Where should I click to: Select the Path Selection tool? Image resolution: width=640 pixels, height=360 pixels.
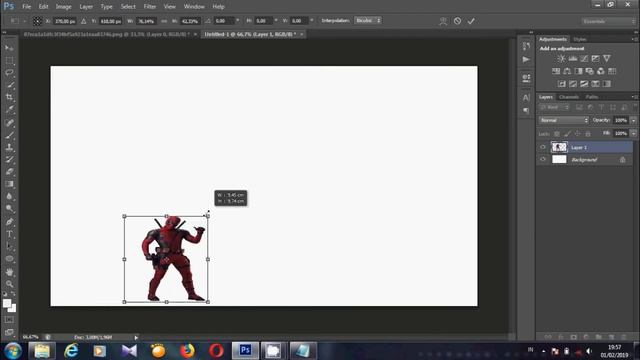(9, 247)
